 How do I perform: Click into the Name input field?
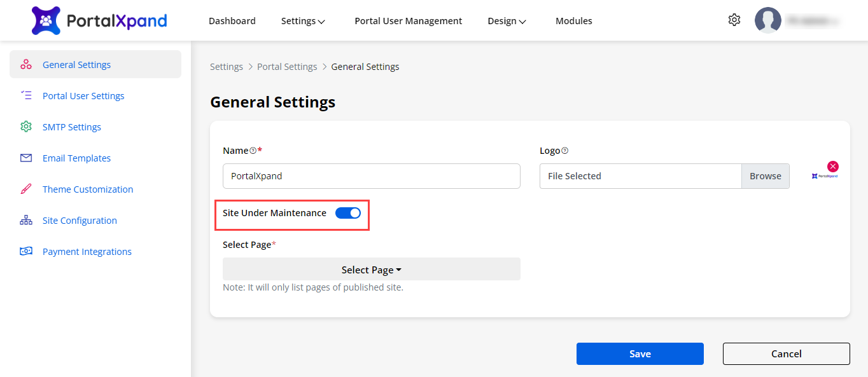[371, 176]
